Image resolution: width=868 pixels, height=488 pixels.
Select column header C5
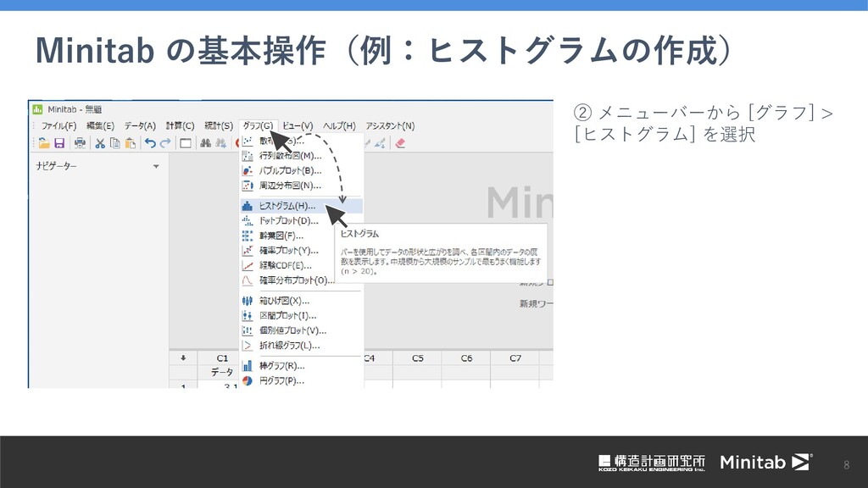point(417,358)
